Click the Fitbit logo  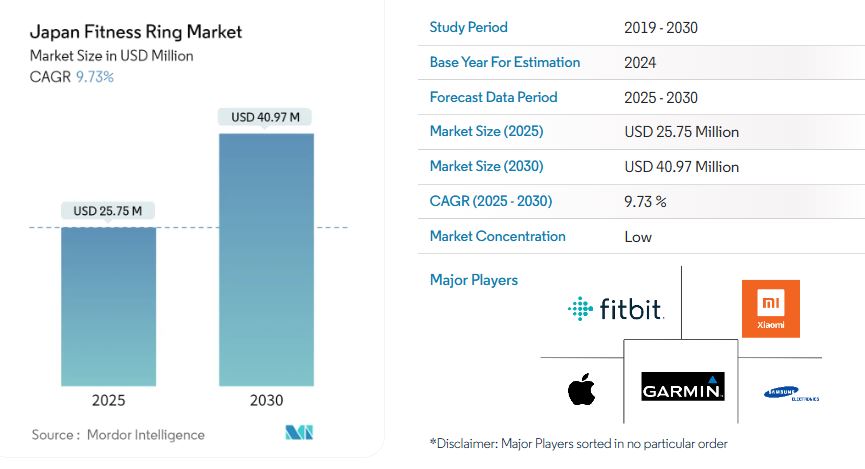coord(615,309)
